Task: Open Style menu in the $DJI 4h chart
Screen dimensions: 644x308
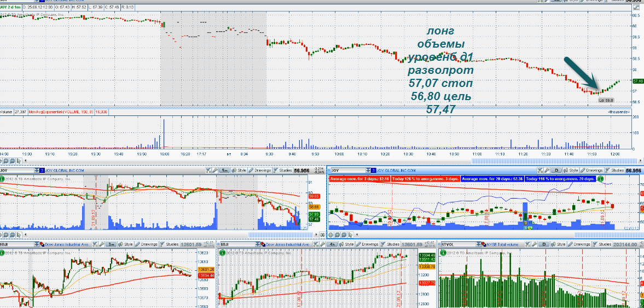Action: coord(347,244)
